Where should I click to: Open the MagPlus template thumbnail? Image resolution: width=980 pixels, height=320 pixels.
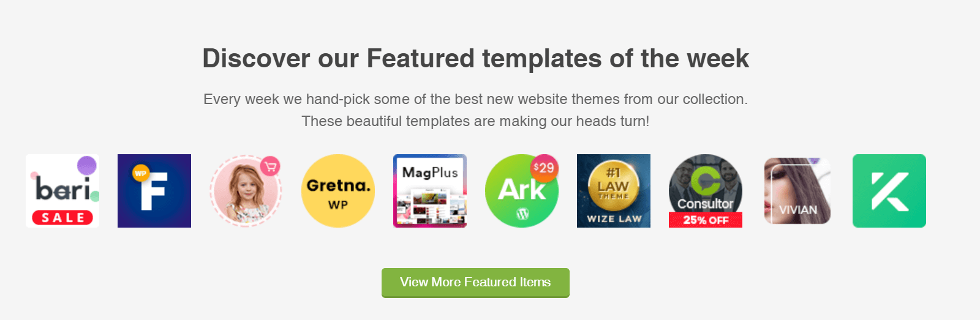pos(430,191)
